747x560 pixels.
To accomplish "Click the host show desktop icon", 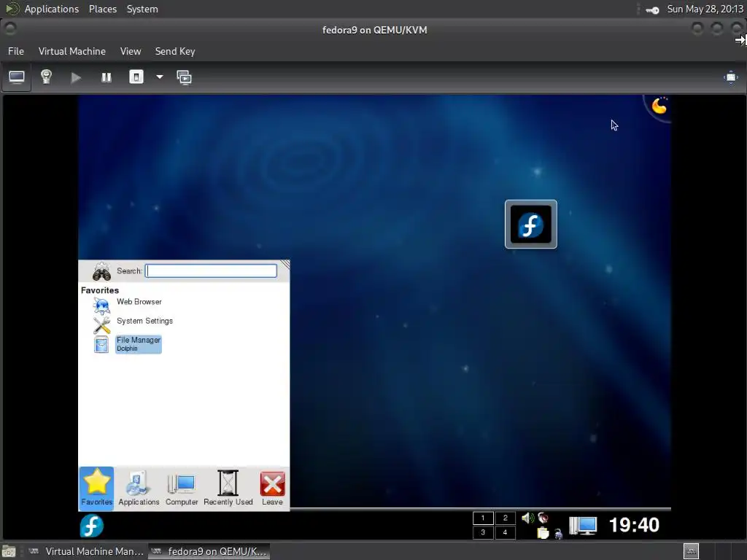I will click(8, 551).
